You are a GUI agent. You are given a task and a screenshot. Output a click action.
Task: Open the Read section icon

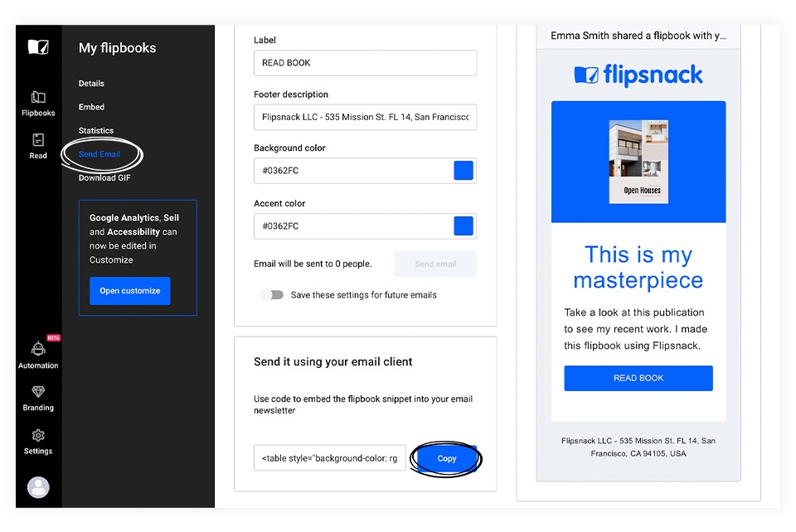(x=38, y=139)
